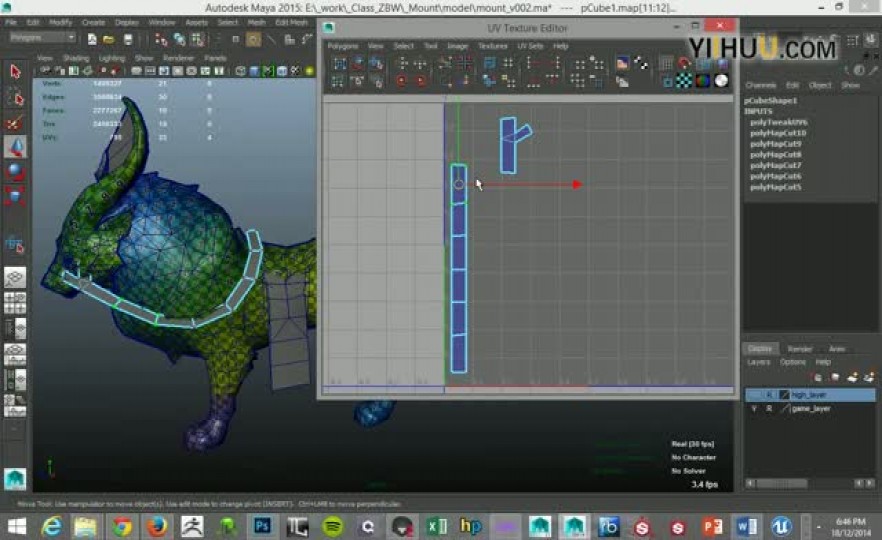882x540 pixels.
Task: Open the viewport Panels menu
Action: pos(215,58)
